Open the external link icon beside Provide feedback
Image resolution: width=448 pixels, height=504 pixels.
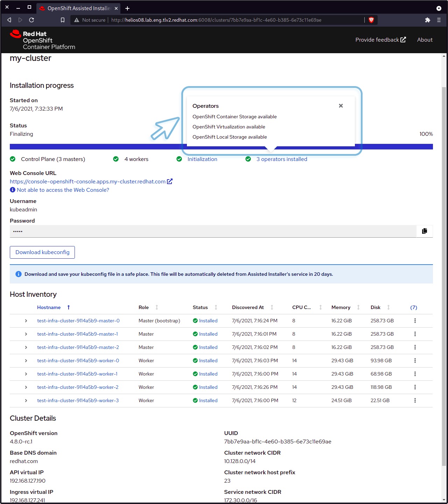click(403, 40)
